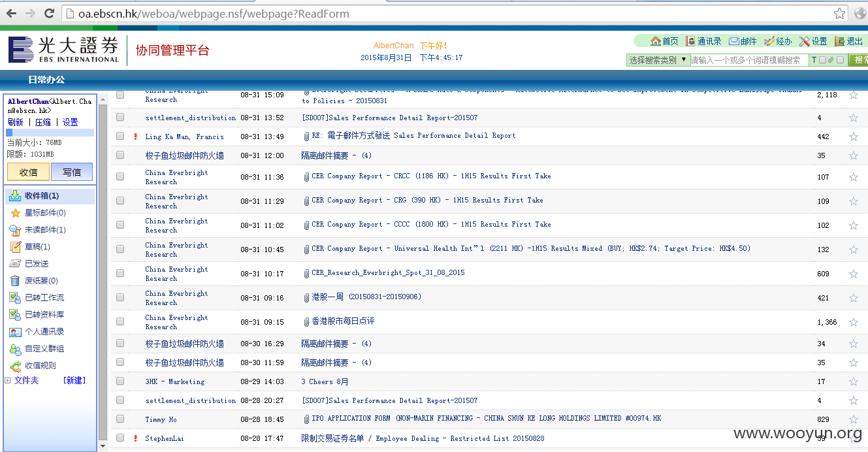Enable the attachment search checkbox

point(840,60)
